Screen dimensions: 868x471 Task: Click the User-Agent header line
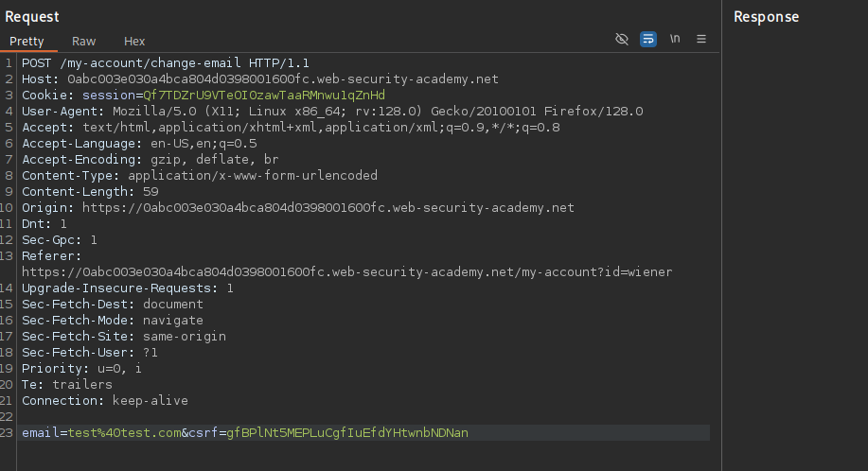[x=332, y=112]
